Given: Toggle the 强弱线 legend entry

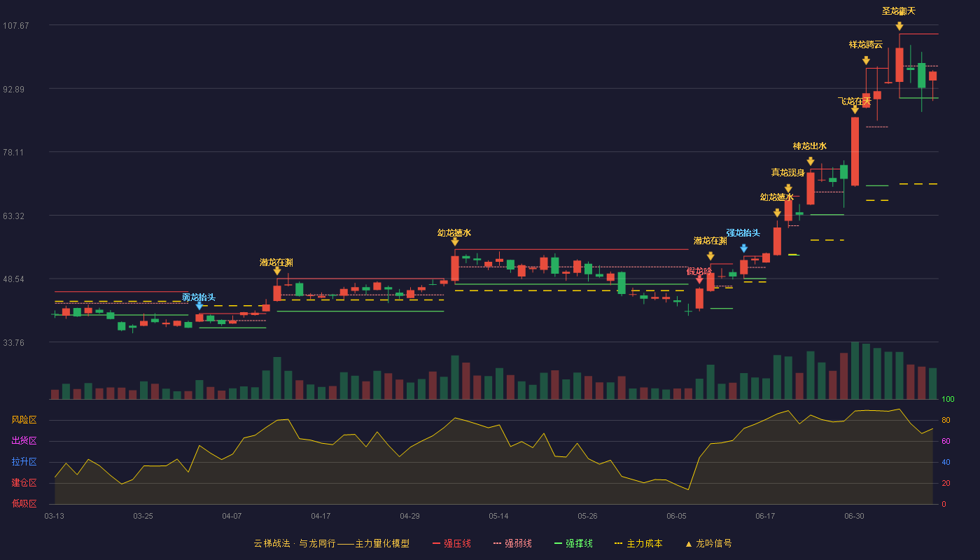Looking at the screenshot, I should [x=512, y=543].
